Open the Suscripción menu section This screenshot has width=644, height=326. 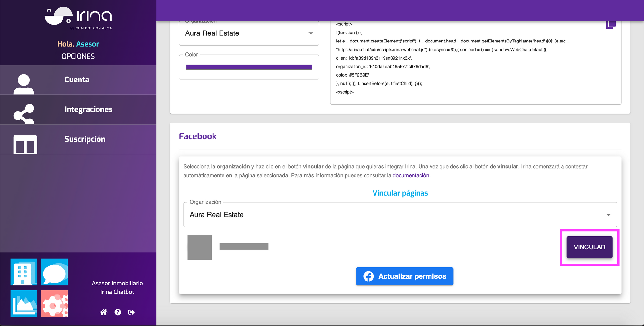tap(78, 139)
